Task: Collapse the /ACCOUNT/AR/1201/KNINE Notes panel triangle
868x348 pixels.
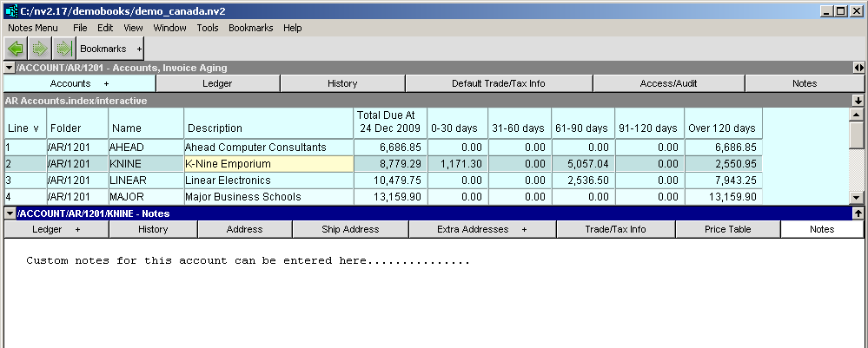Action: pyautogui.click(x=10, y=213)
